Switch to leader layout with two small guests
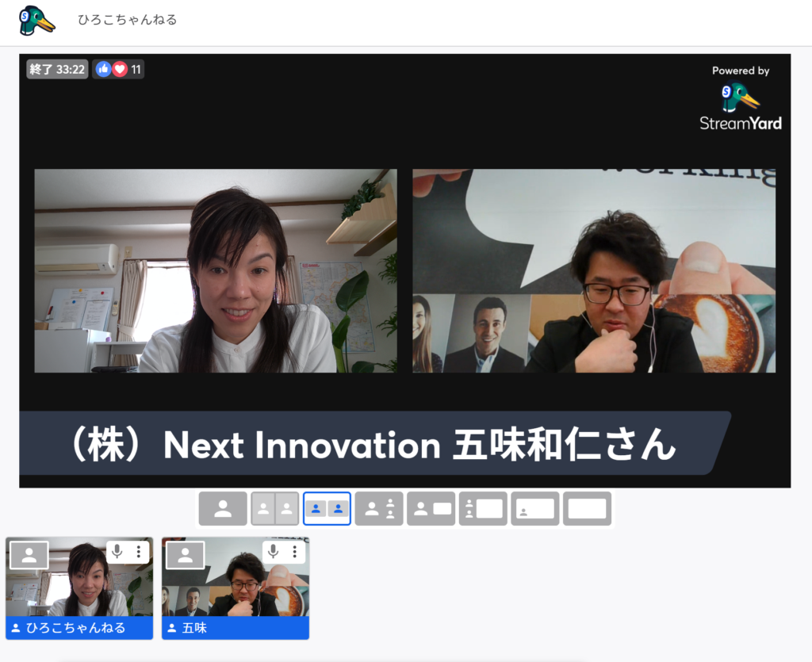 (379, 509)
